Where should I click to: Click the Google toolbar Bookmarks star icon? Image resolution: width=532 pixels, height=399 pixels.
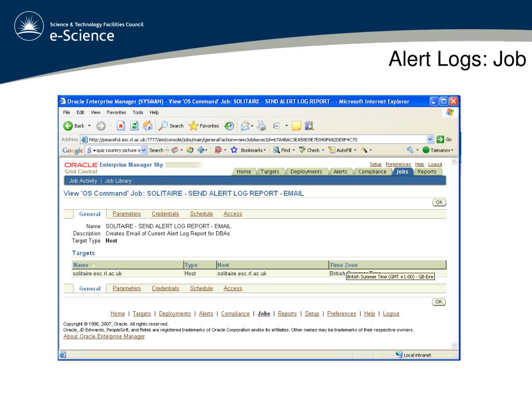point(234,150)
